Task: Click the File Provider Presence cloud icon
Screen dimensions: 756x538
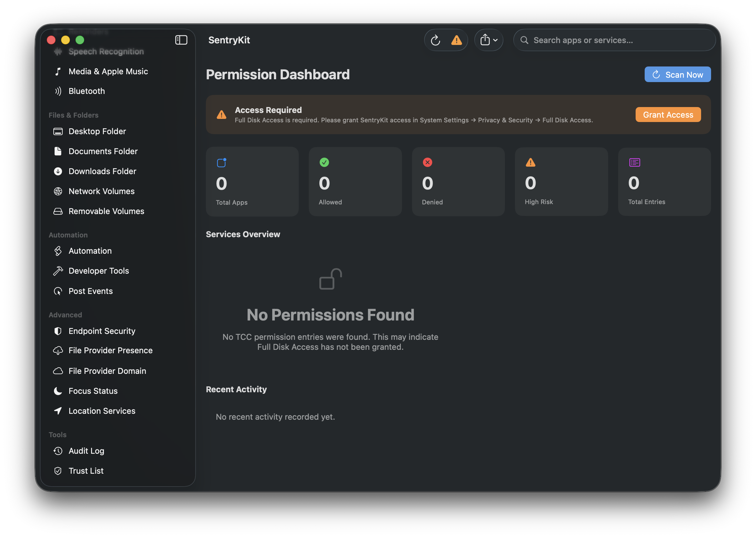Action: (x=58, y=350)
